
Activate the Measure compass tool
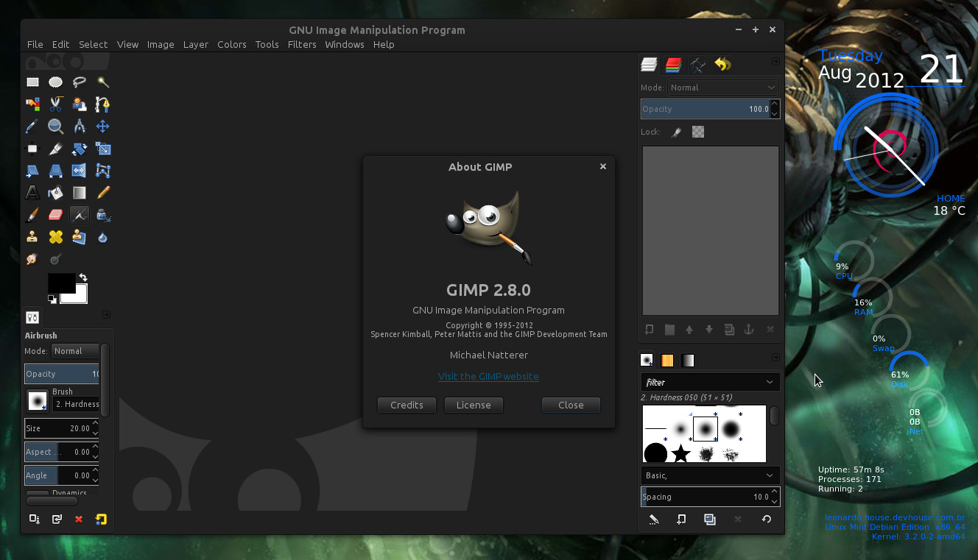pos(80,127)
